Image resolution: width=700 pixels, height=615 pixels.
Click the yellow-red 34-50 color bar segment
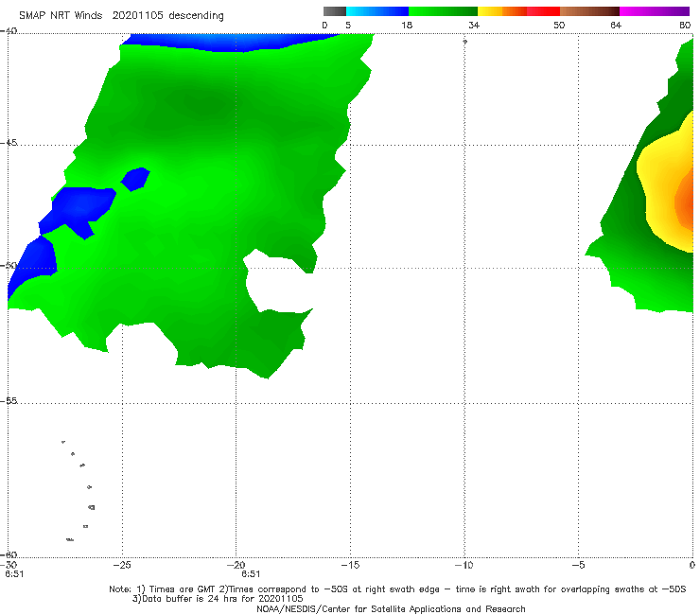(x=518, y=11)
